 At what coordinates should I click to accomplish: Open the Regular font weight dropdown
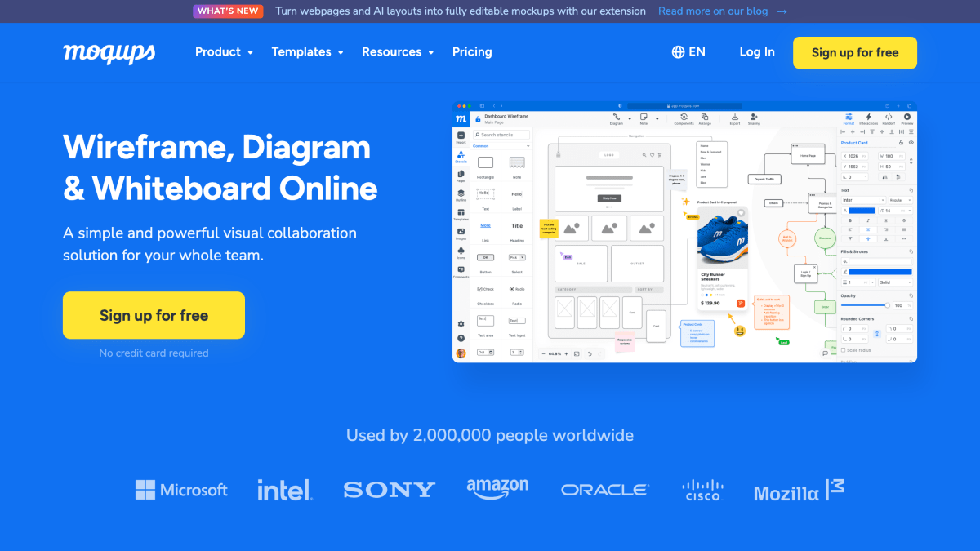coord(900,200)
